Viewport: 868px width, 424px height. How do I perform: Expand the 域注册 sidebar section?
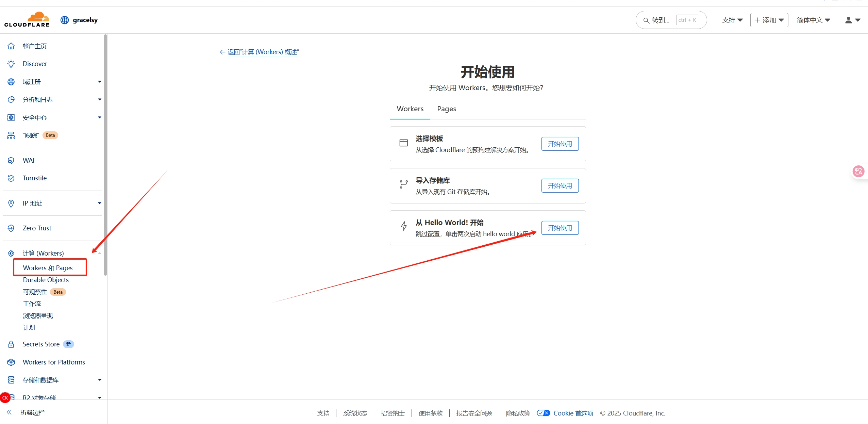[99, 82]
